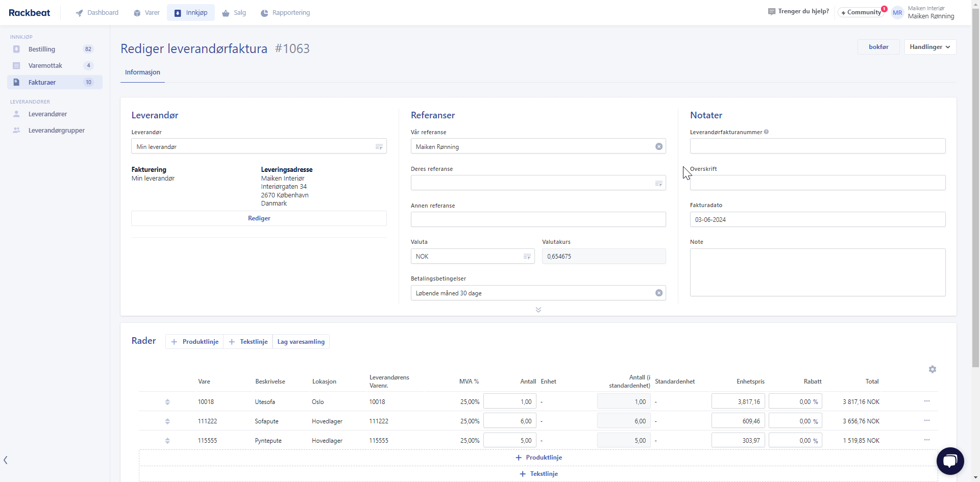Click the Bestilling count badge 82
The image size is (980, 482).
click(88, 49)
